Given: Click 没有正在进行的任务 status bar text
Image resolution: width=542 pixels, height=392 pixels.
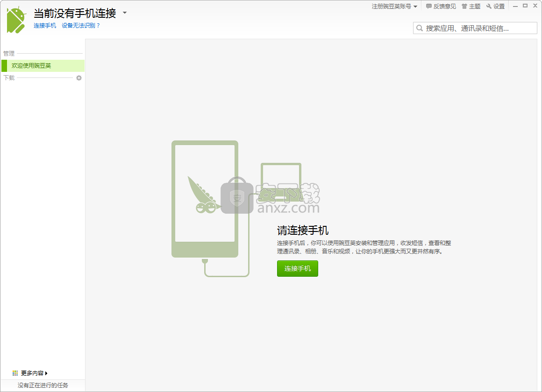Looking at the screenshot, I should 43,385.
